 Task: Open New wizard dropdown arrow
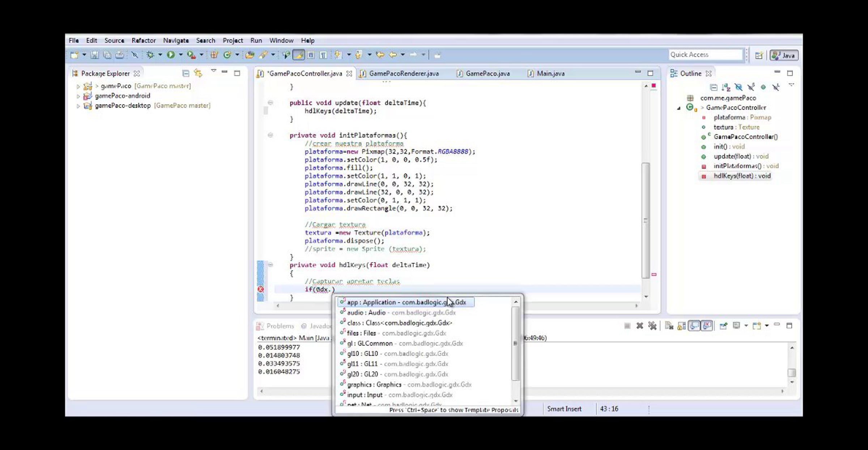[84, 55]
